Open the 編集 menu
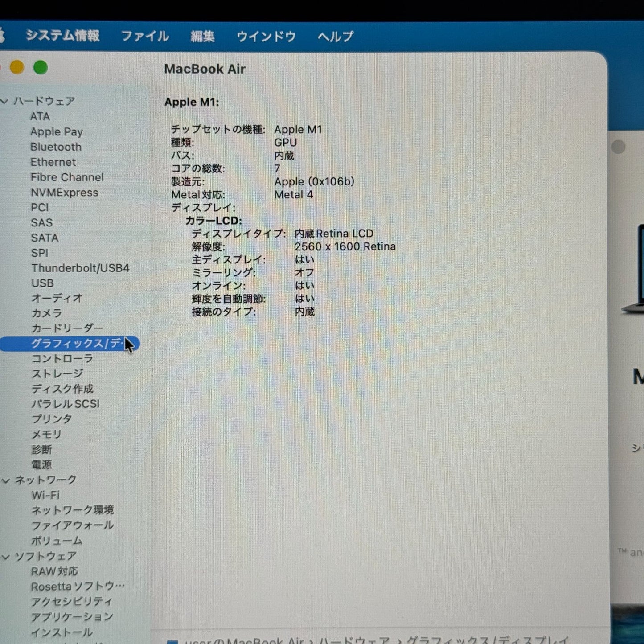This screenshot has height=644, width=644. [x=203, y=36]
